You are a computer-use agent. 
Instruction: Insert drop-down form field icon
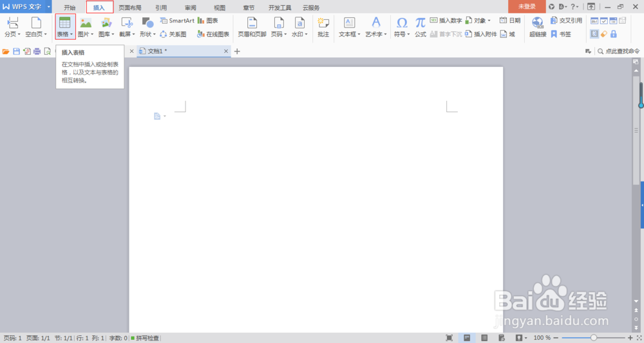[613, 21]
